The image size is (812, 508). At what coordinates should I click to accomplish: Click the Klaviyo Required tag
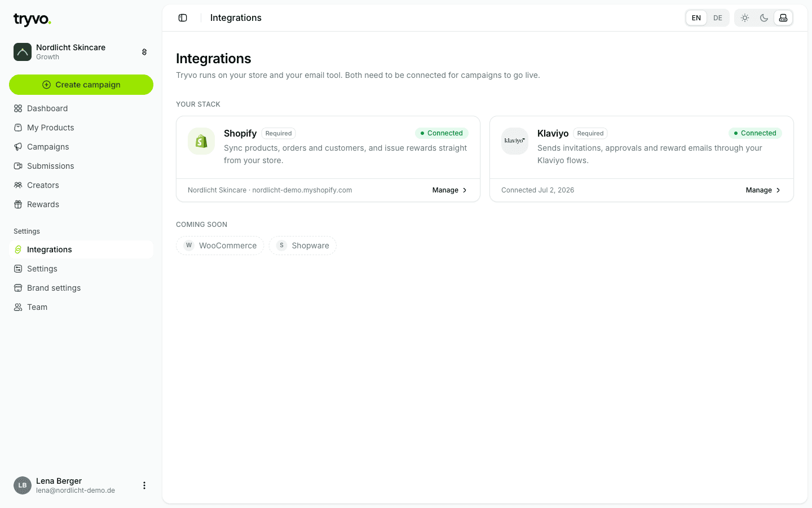click(x=590, y=134)
